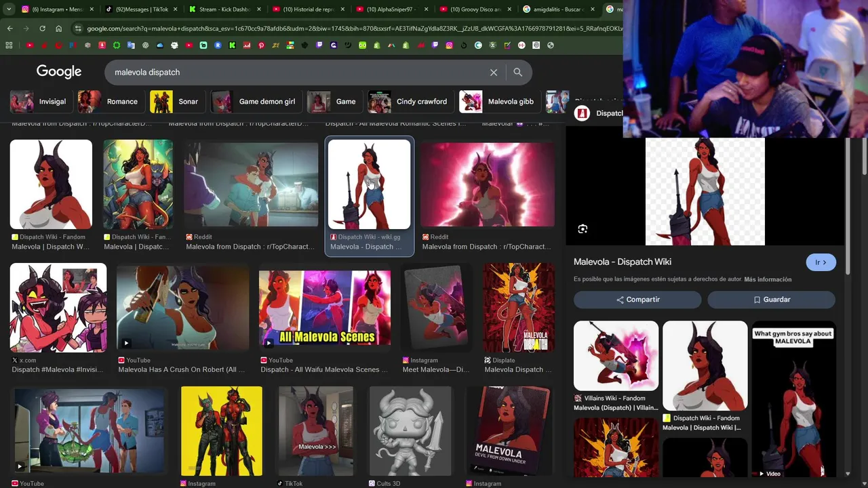868x488 pixels.
Task: Search this image with Google Lens
Action: [583, 229]
